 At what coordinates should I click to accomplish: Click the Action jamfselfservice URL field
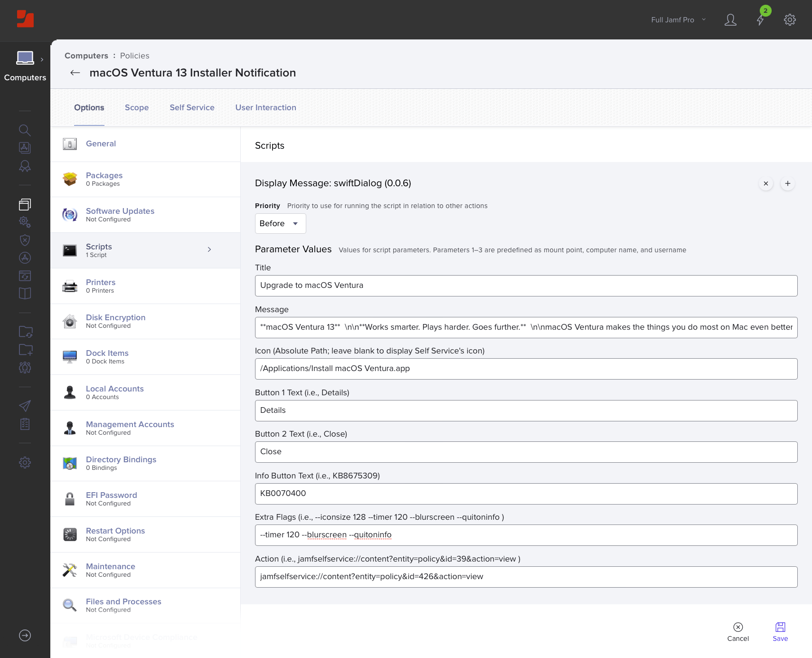coord(526,577)
